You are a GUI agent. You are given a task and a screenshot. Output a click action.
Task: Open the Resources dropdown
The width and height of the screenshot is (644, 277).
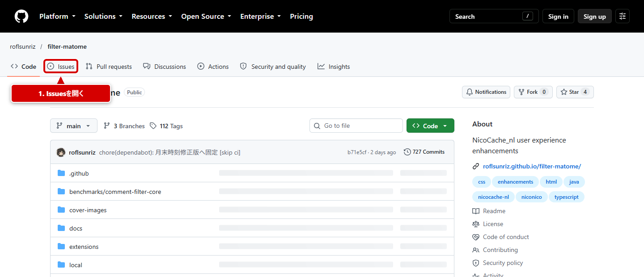click(152, 17)
